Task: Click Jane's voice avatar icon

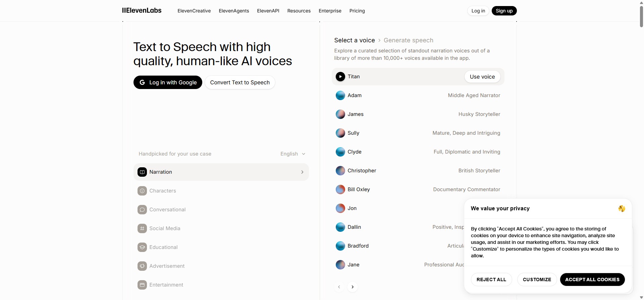Action: [x=340, y=265]
